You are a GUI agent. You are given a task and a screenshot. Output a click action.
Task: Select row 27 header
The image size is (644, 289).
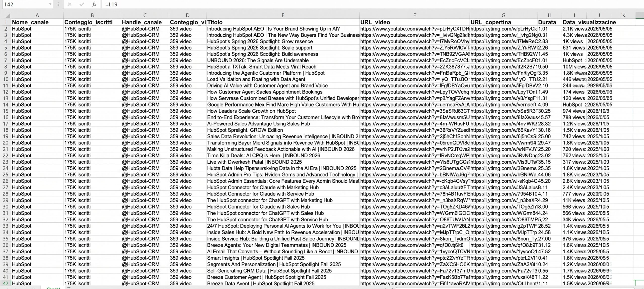tap(6, 187)
